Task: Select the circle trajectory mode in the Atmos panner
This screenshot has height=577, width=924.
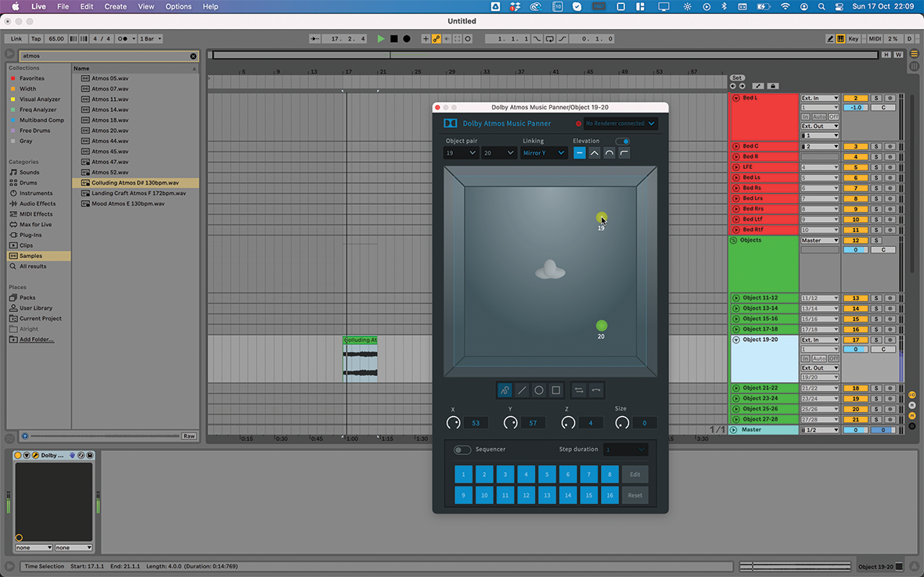Action: click(x=539, y=390)
